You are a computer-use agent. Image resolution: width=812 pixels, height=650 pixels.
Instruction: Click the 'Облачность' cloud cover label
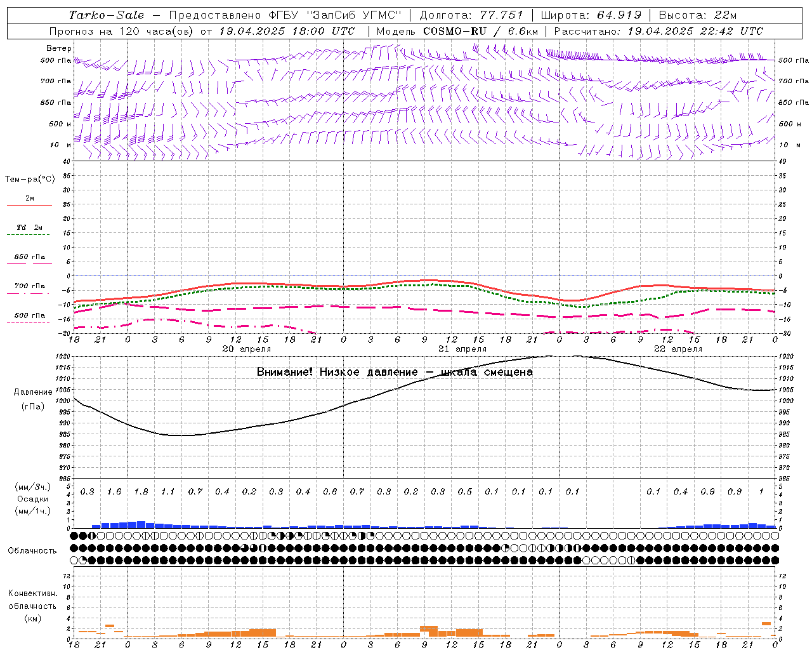tap(32, 551)
